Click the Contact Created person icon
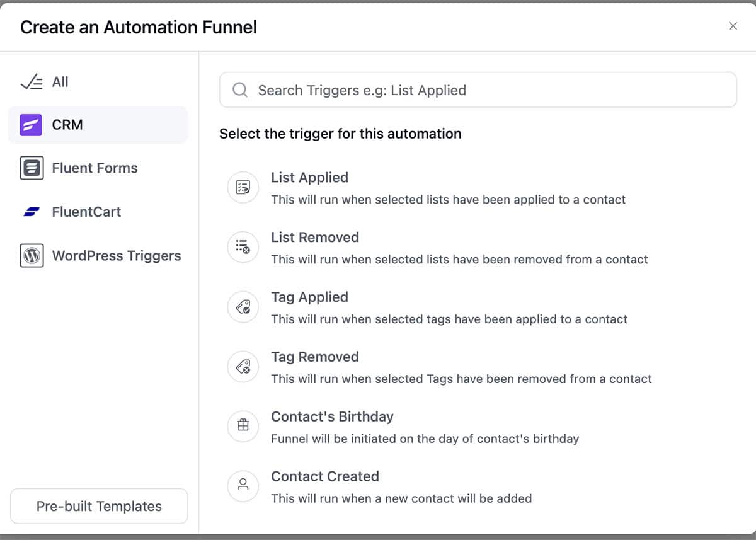The height and width of the screenshot is (540, 756). click(243, 486)
